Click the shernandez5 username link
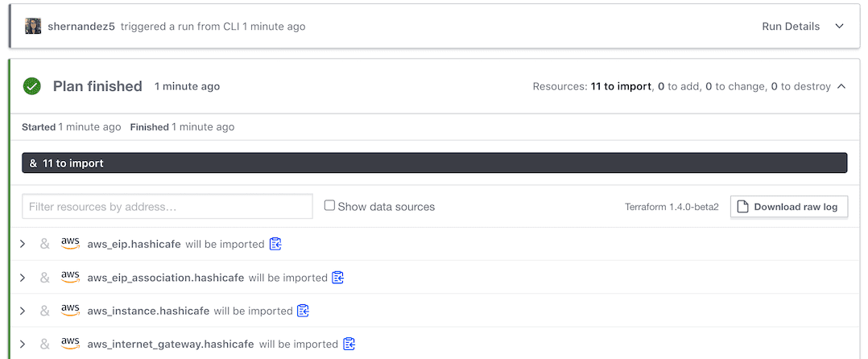868x359 pixels. pyautogui.click(x=81, y=27)
